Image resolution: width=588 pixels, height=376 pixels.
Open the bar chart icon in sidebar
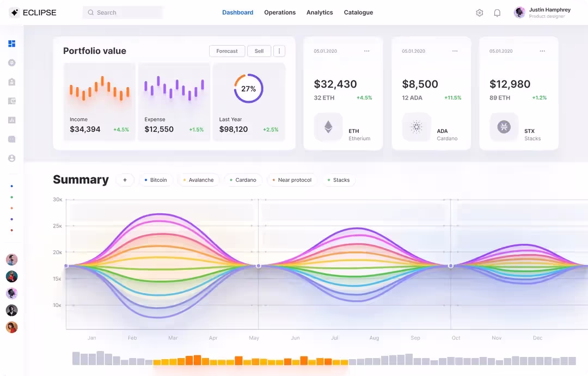pos(12,120)
